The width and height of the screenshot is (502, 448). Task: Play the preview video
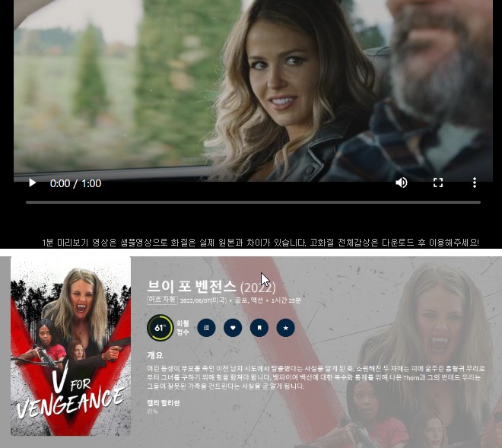pyautogui.click(x=32, y=183)
